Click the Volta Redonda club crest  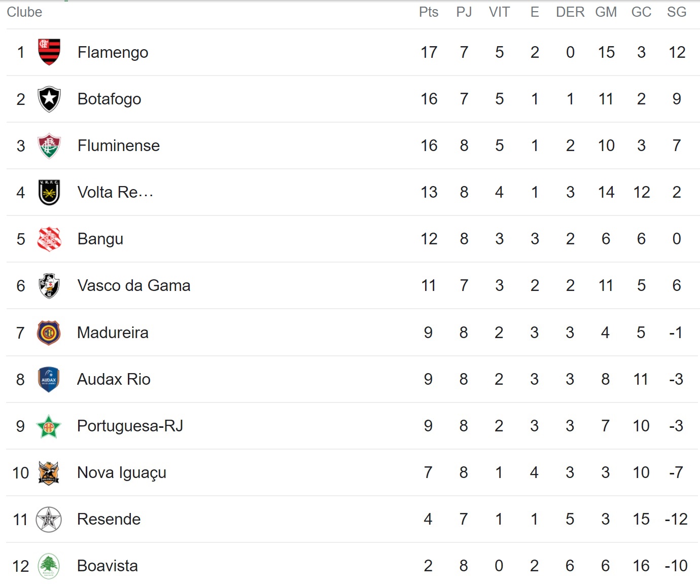49,193
